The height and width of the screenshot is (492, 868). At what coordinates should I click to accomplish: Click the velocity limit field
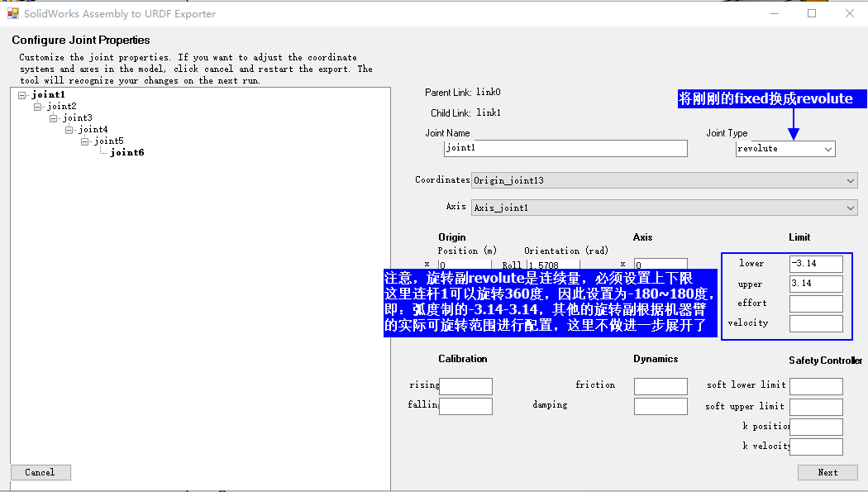coord(816,324)
